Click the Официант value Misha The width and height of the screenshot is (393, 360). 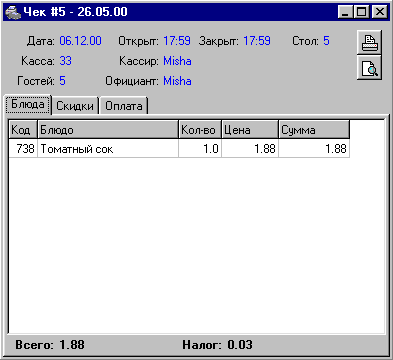pos(177,81)
